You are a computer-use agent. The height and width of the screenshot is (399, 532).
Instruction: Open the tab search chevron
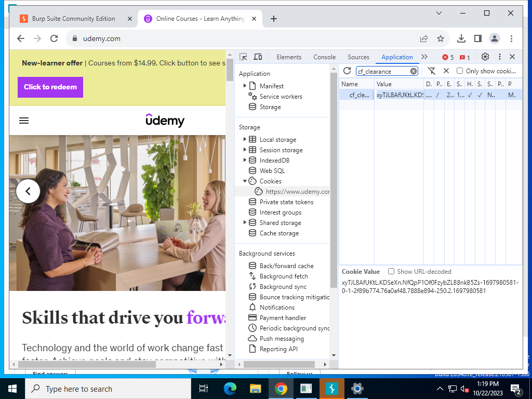pos(438,13)
